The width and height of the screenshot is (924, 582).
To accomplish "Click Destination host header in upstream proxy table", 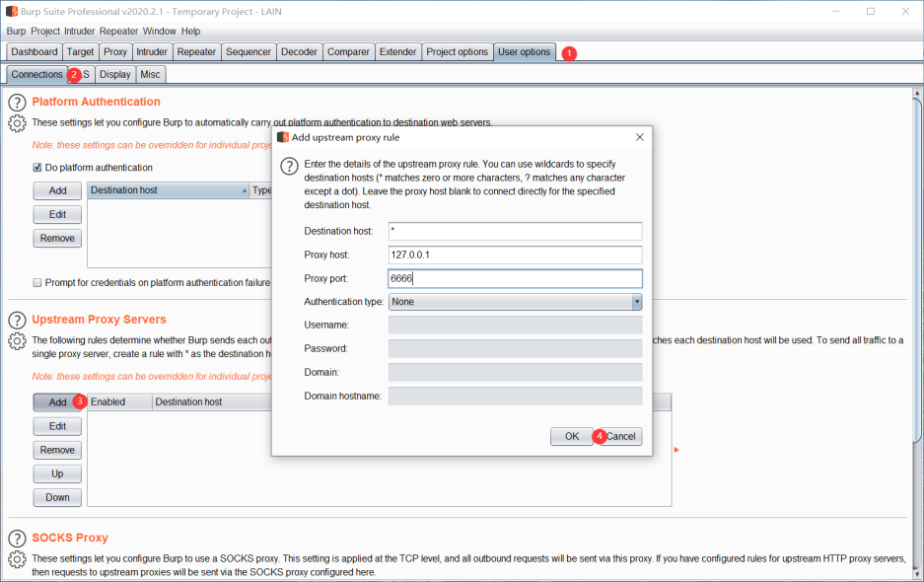I will (x=212, y=402).
